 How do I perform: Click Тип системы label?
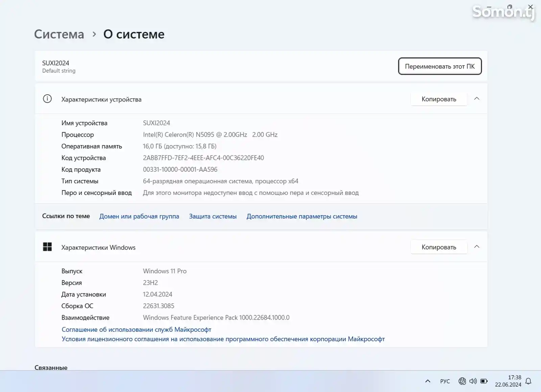click(80, 181)
